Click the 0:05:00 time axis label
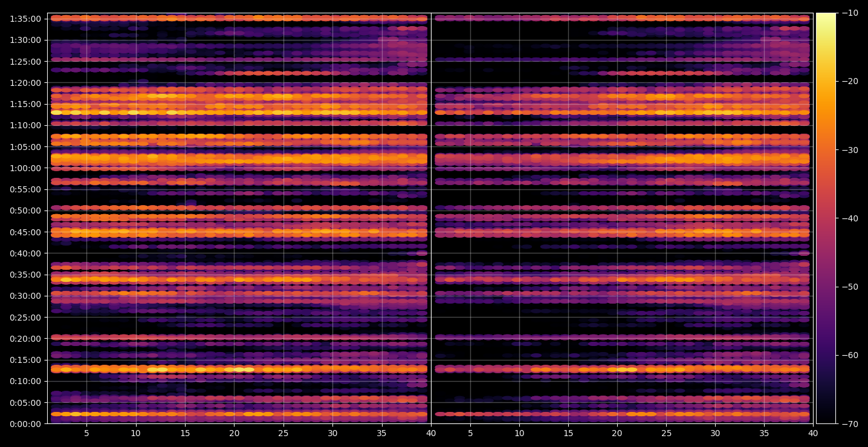Screen dimensions: 868x447 (25, 403)
